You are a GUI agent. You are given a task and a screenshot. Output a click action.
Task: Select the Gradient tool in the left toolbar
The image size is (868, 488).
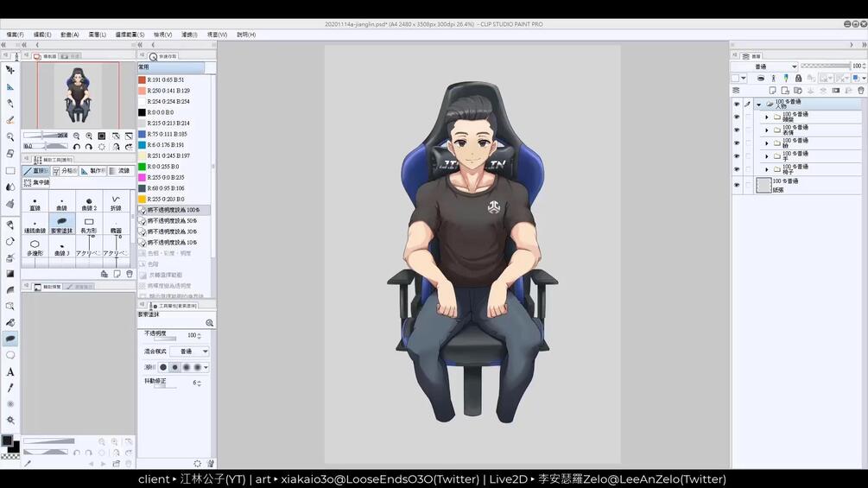coord(10,274)
